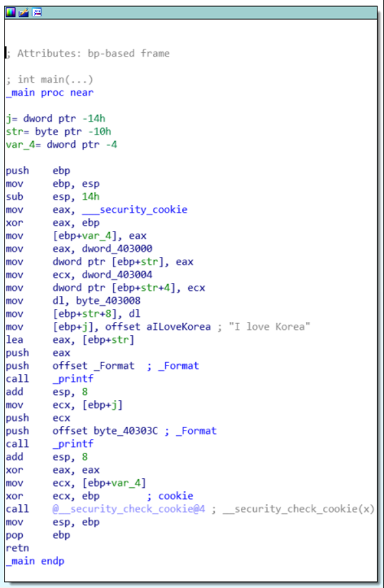The height and width of the screenshot is (588, 384).
Task: Select the 'push ecx' instruction
Action: point(38,418)
